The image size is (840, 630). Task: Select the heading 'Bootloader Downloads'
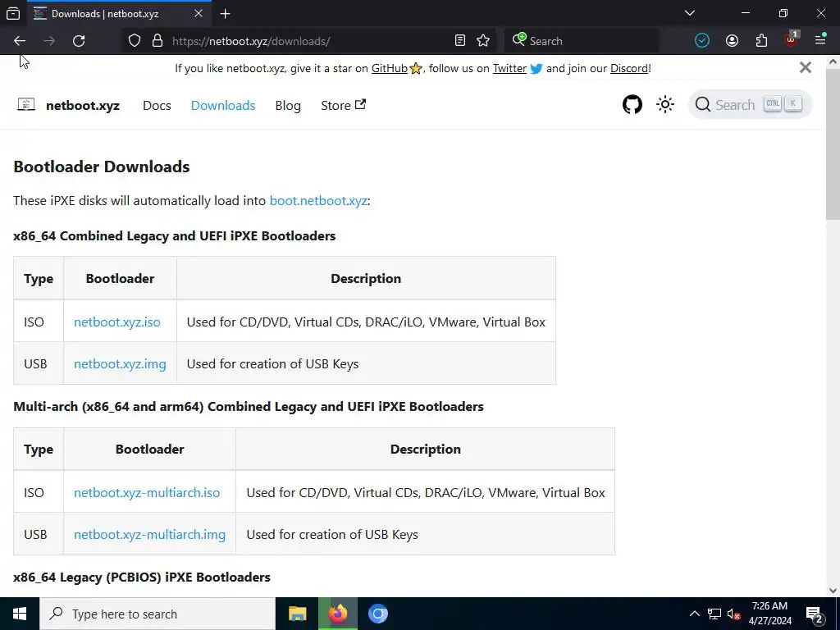tap(101, 167)
